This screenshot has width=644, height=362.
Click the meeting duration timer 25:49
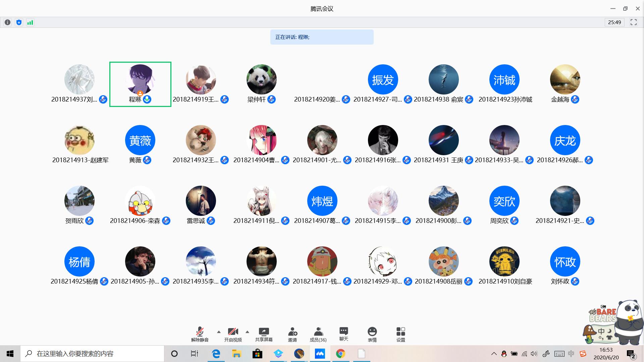pos(614,22)
